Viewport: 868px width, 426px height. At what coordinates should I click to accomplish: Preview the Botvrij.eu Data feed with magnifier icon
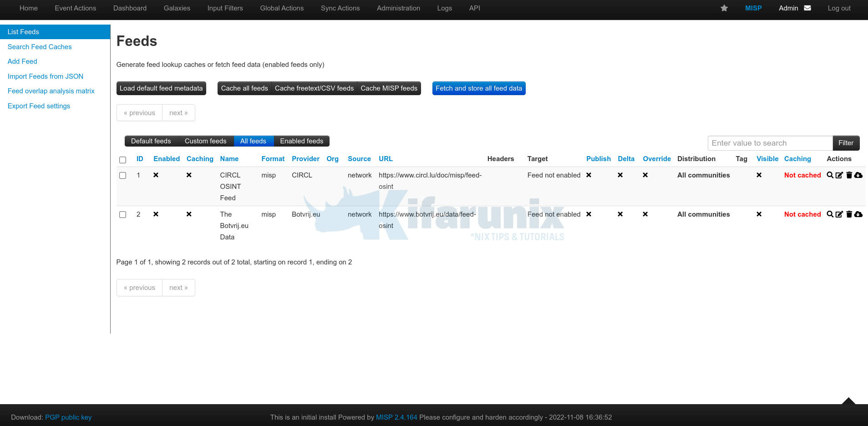(830, 214)
